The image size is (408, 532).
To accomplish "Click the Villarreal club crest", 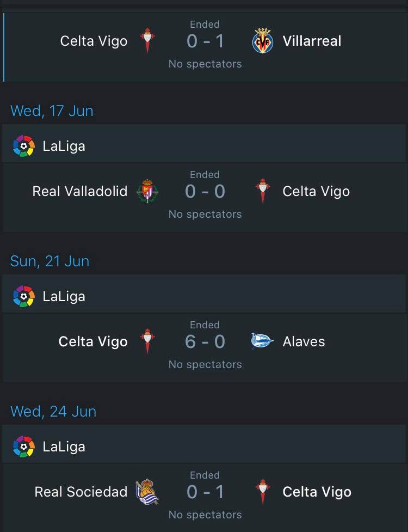I will tap(263, 41).
